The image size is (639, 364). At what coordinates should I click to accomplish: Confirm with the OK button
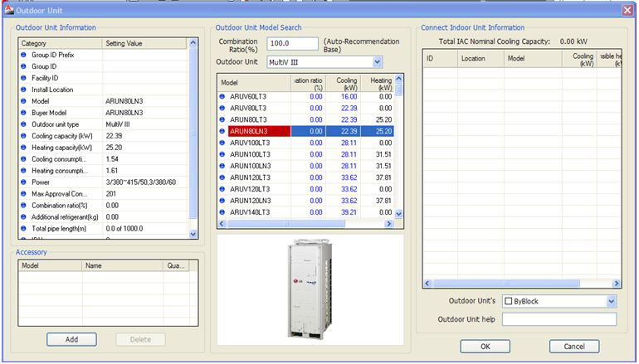[x=485, y=346]
